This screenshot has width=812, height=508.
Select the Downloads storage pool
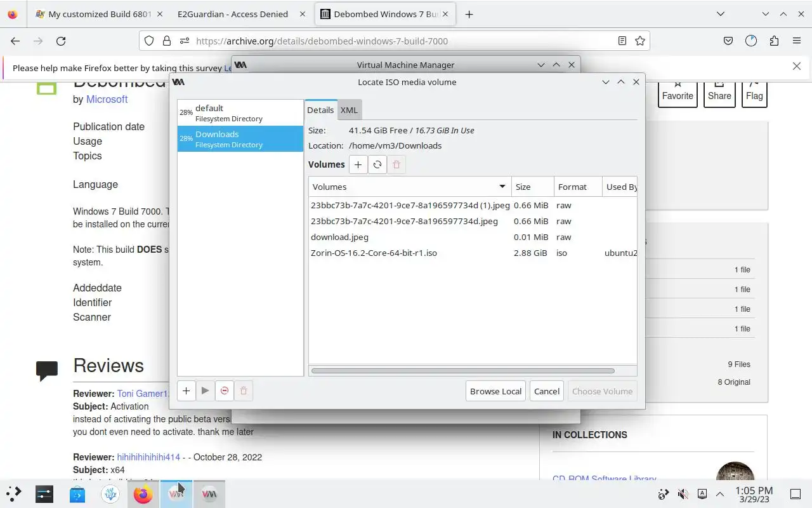point(240,139)
